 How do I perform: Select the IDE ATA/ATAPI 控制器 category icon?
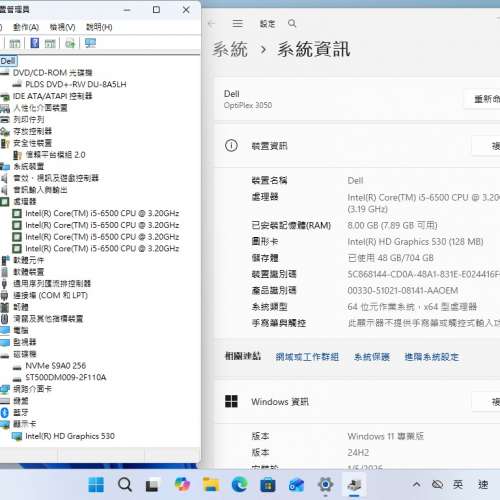click(5, 96)
